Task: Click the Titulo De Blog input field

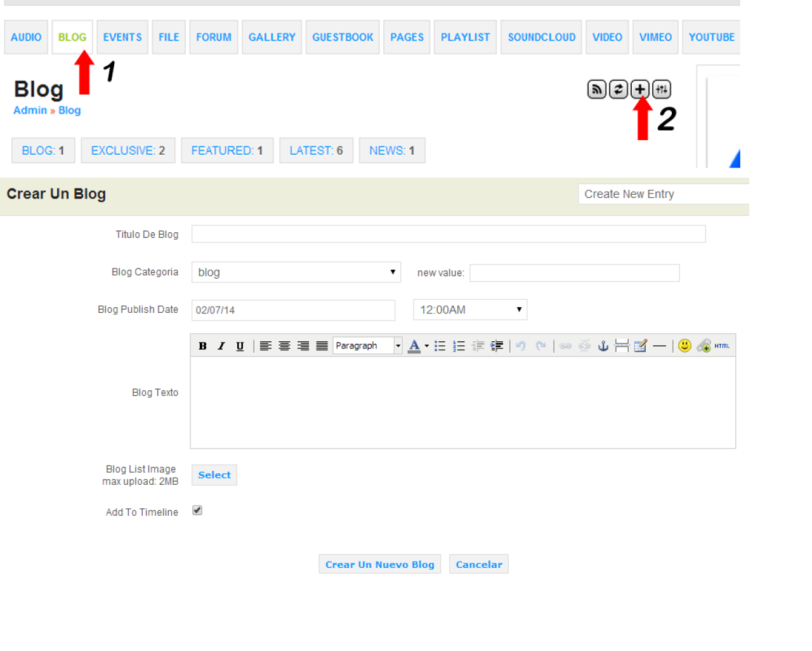Action: [448, 234]
